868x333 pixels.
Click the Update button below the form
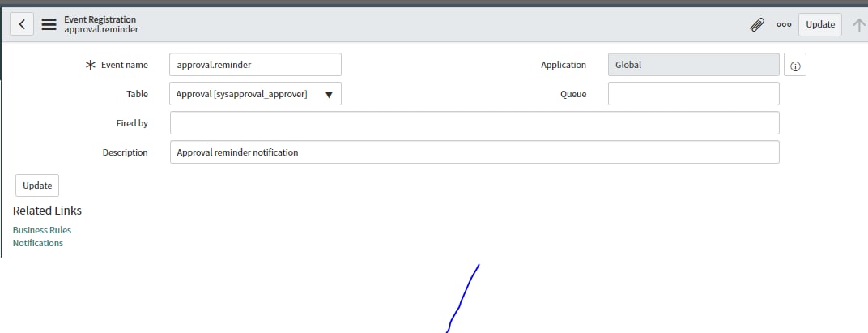[x=37, y=186]
